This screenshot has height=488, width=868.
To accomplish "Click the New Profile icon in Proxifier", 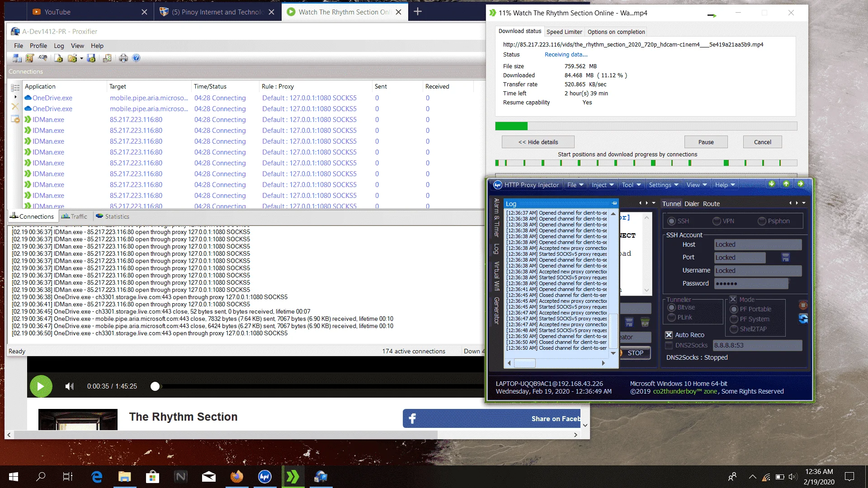I will (59, 58).
